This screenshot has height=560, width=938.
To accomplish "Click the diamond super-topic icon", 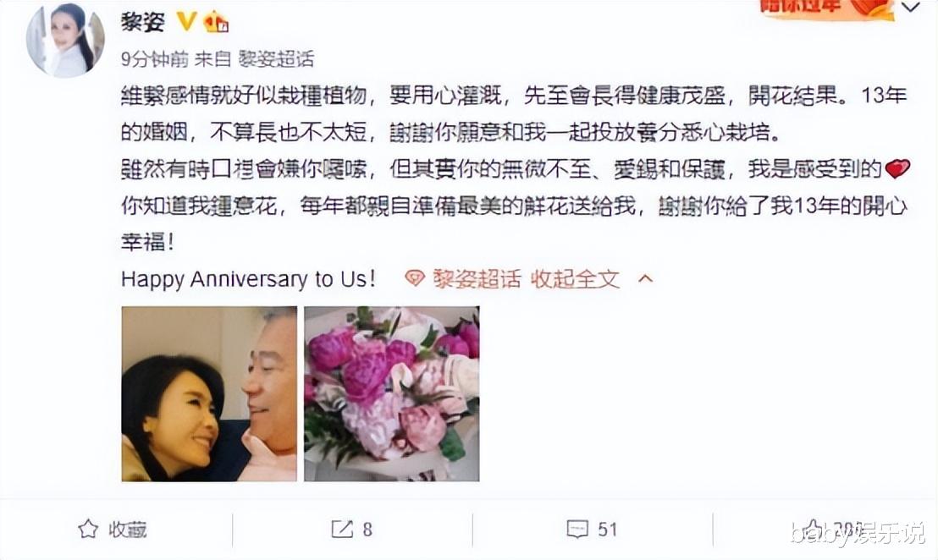I will [x=415, y=279].
